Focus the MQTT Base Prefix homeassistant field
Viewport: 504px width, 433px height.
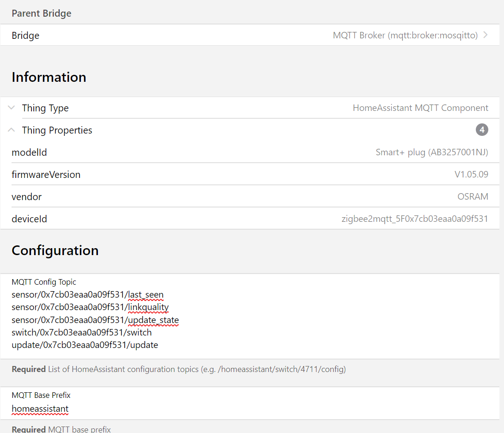(x=40, y=409)
